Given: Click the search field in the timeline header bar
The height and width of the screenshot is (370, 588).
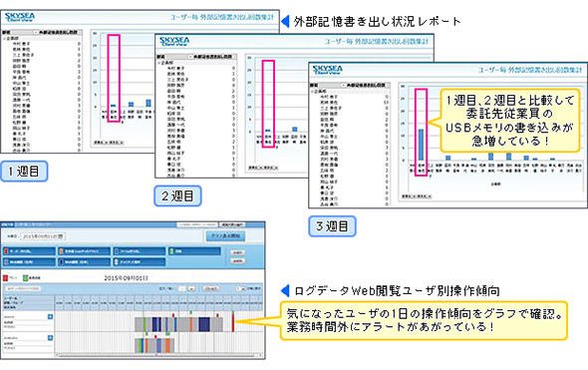Looking at the screenshot, I should (x=23, y=288).
